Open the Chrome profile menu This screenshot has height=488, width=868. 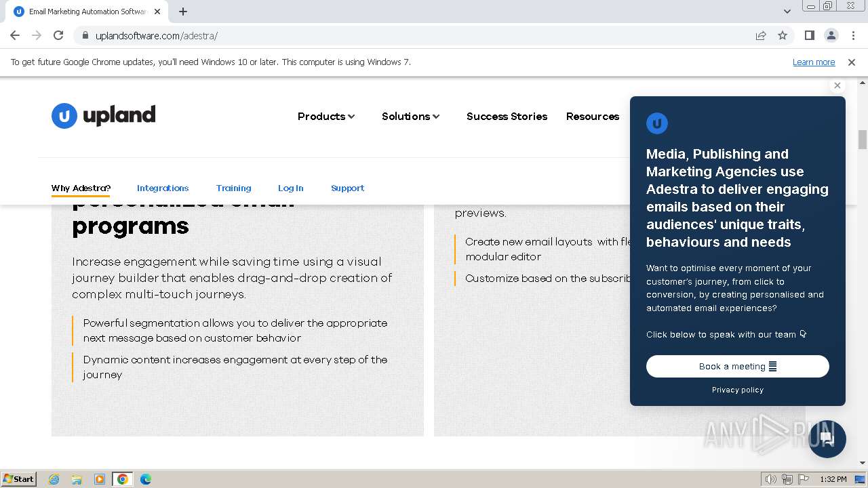831,35
